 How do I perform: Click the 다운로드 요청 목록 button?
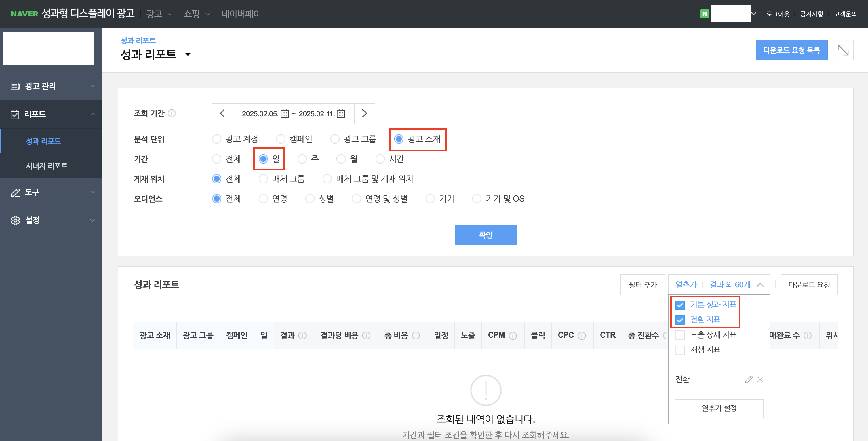click(791, 50)
